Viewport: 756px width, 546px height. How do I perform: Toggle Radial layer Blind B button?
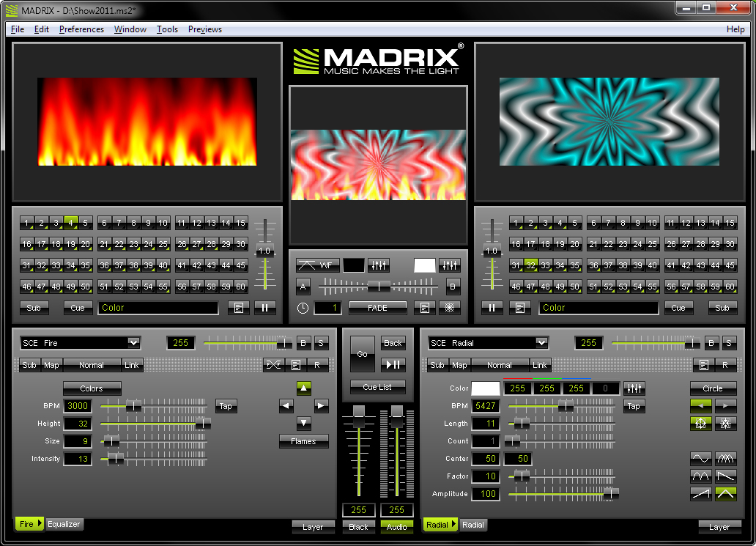click(x=711, y=343)
